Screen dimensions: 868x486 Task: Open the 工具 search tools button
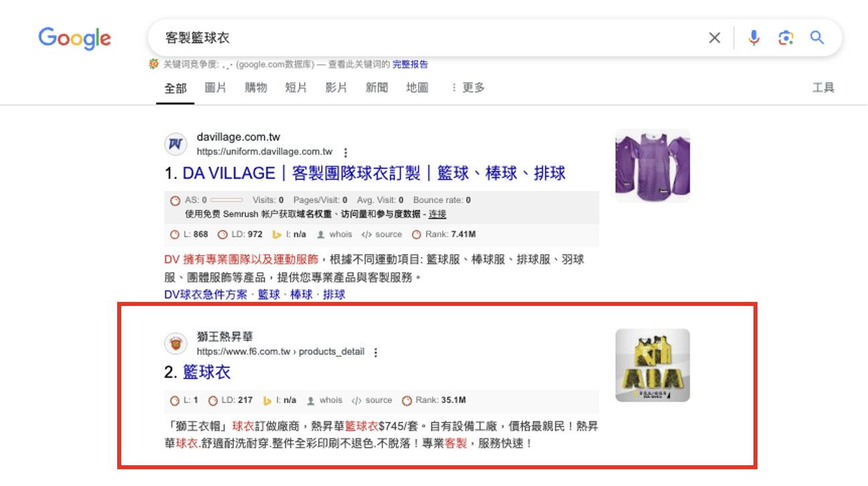(x=823, y=88)
